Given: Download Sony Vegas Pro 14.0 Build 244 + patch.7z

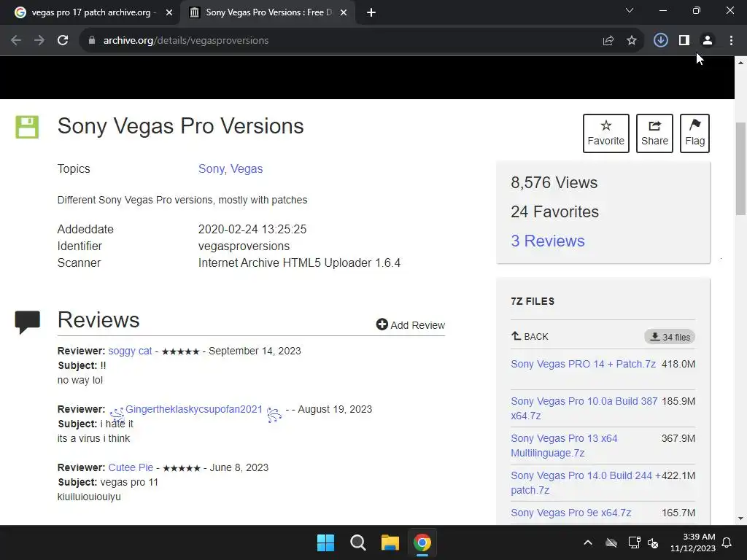Looking at the screenshot, I should click(586, 483).
